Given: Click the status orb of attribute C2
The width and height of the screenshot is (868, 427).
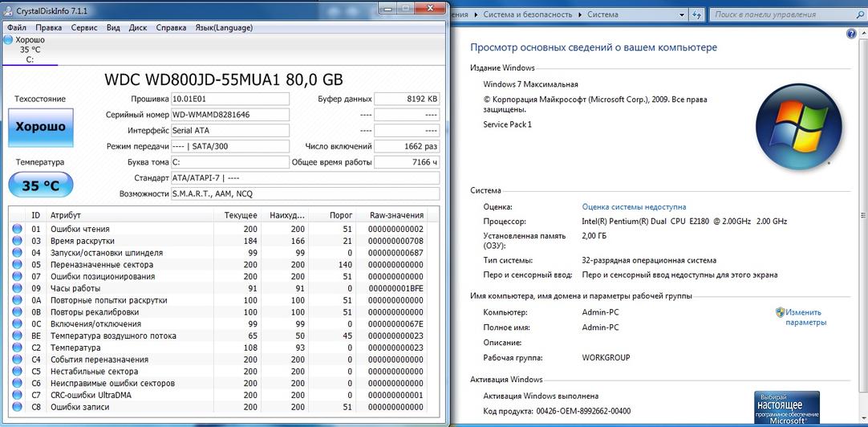Looking at the screenshot, I should [17, 348].
